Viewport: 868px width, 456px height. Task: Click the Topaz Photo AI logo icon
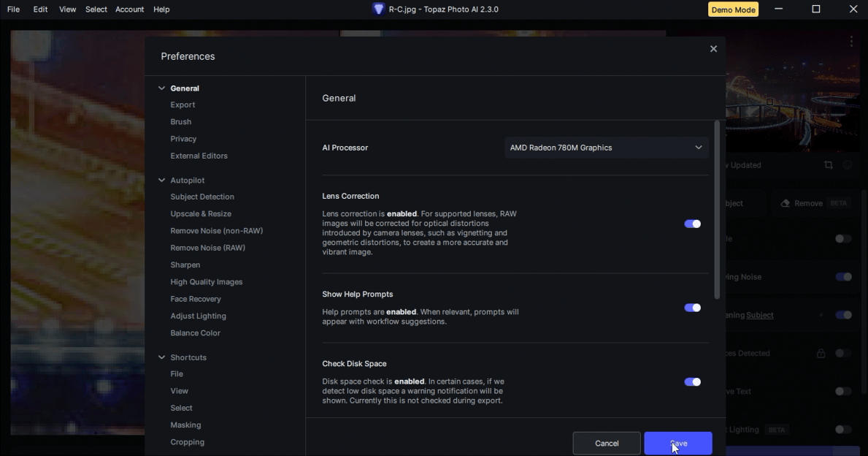click(378, 9)
